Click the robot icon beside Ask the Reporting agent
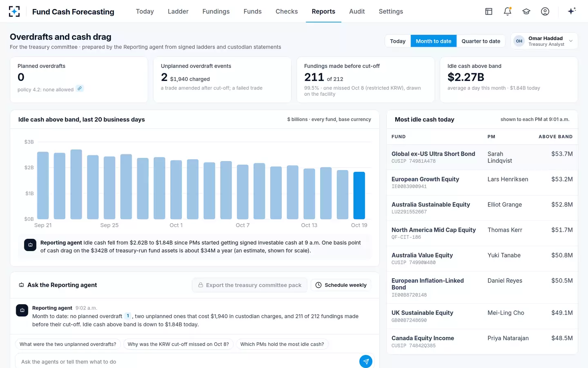 (x=21, y=285)
